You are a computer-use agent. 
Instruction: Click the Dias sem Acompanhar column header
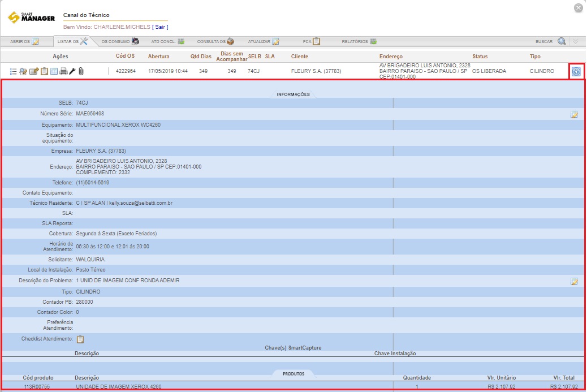232,57
